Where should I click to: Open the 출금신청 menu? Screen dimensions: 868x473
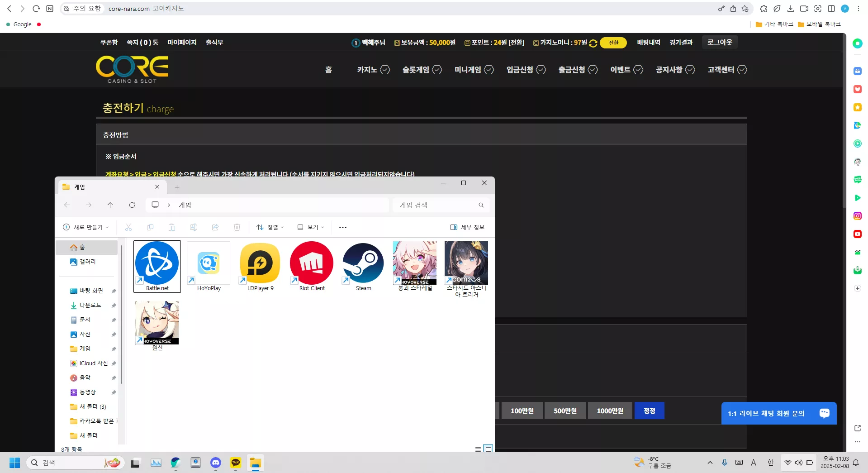tap(578, 70)
